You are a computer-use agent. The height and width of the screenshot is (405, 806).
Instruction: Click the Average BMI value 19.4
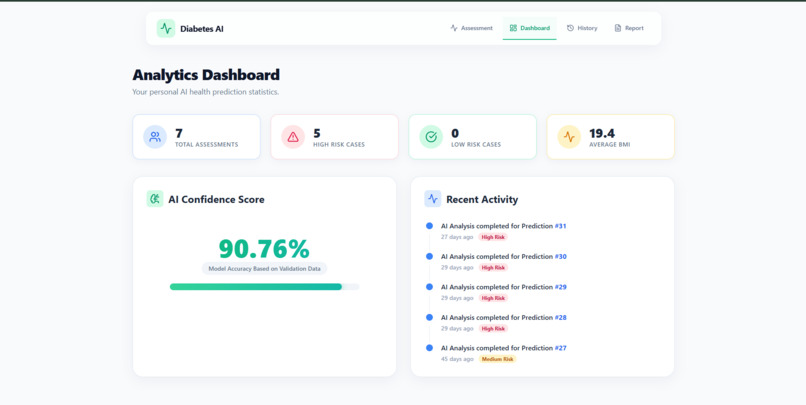coord(602,134)
